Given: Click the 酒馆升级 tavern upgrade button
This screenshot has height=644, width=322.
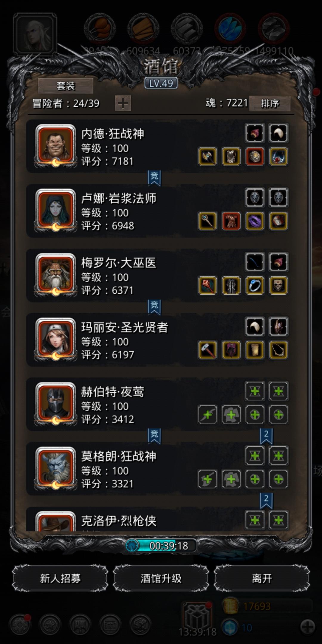Looking at the screenshot, I should pos(161,578).
